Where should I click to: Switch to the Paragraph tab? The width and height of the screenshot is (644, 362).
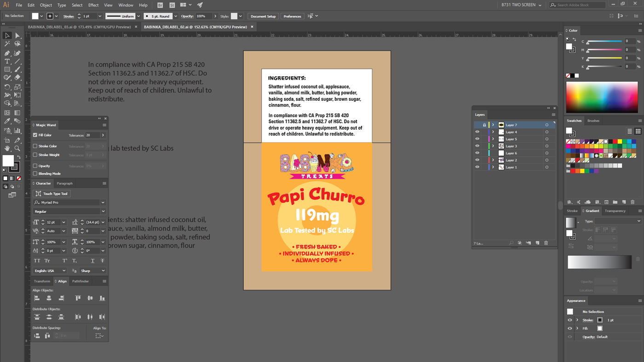(x=64, y=183)
